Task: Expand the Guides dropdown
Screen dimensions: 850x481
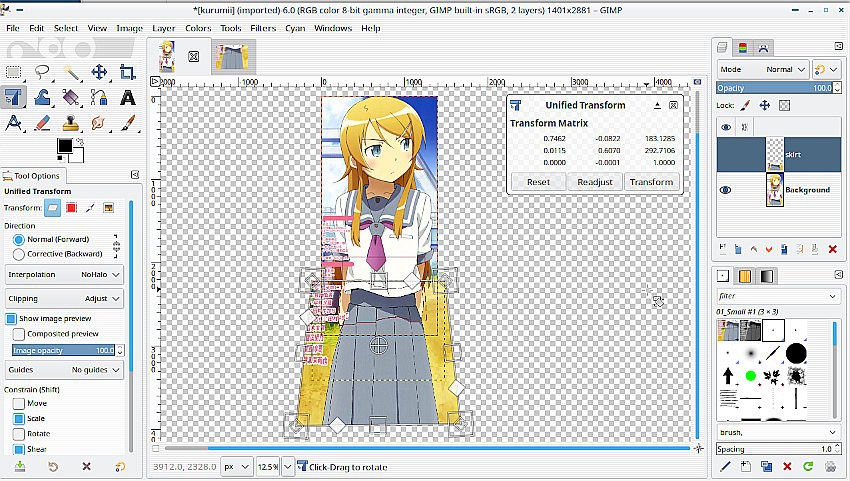Action: click(x=66, y=370)
